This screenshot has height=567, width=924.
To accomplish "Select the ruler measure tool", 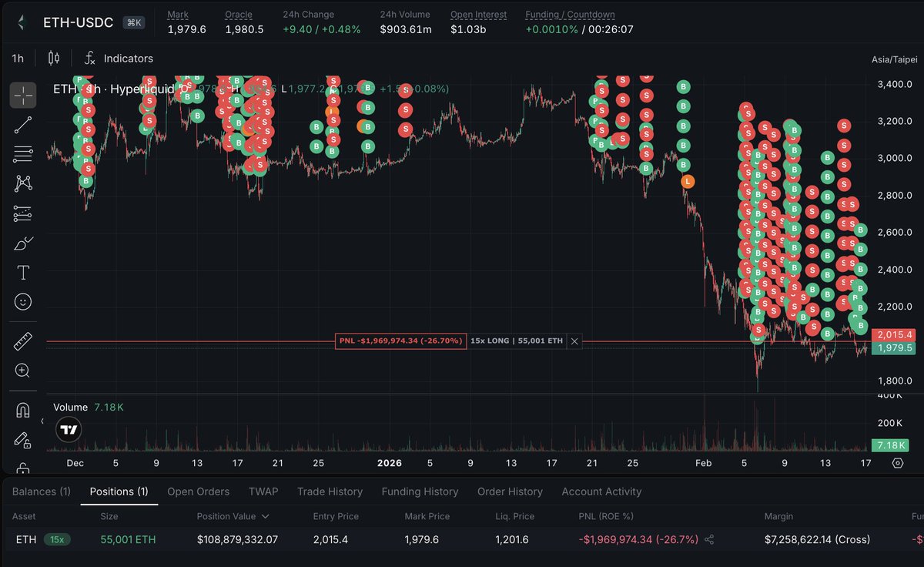I will 23,341.
